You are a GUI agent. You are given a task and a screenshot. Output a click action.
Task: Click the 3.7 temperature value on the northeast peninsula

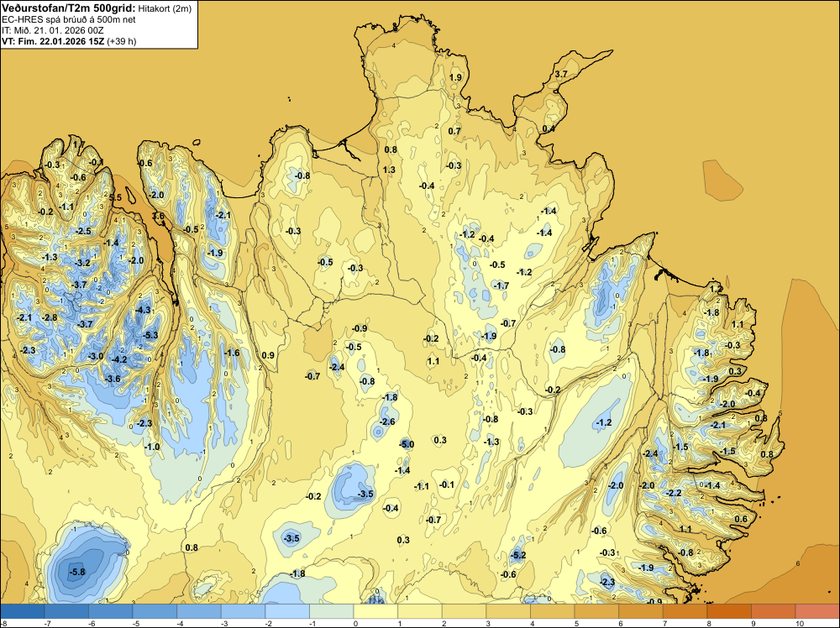pyautogui.click(x=560, y=74)
